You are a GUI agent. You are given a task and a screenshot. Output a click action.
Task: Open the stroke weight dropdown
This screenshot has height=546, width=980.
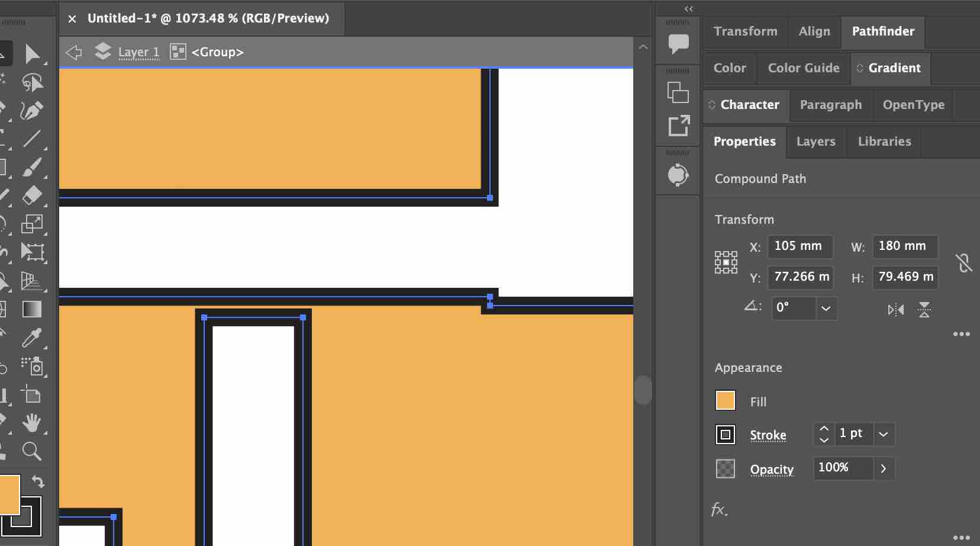[x=884, y=434]
